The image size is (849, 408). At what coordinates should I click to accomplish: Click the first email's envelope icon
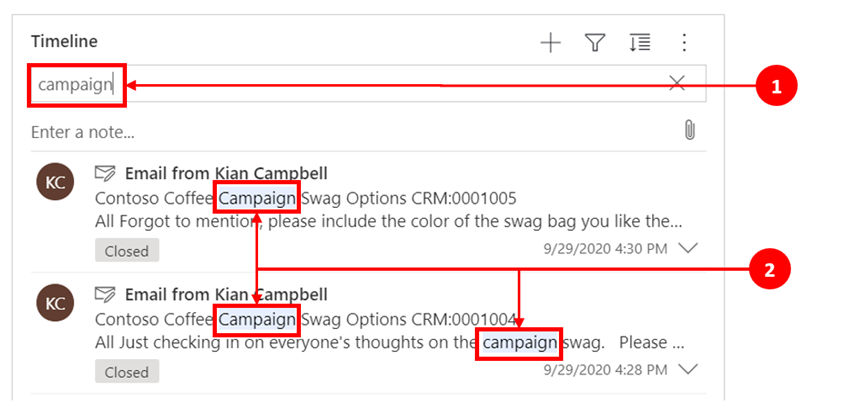click(104, 174)
